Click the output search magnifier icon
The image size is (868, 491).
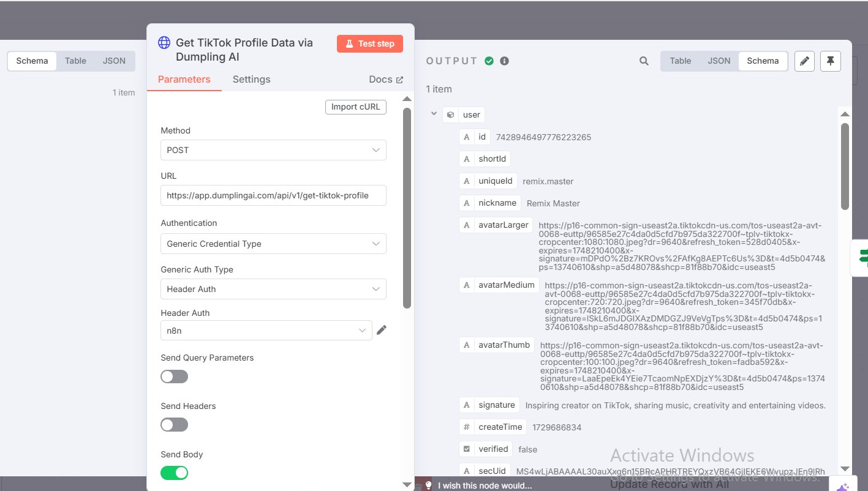644,61
